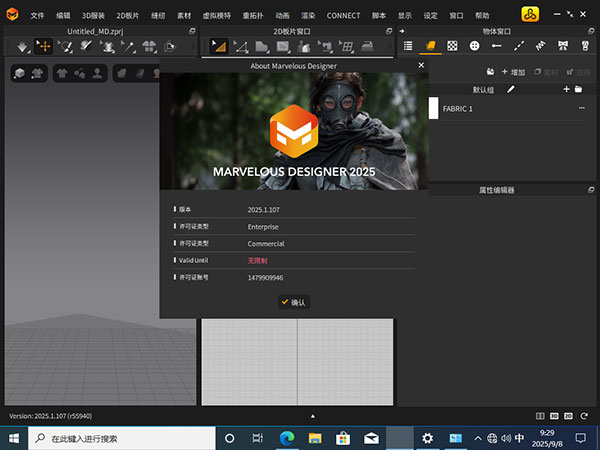
Task: Open the 帮助 menu
Action: click(483, 16)
